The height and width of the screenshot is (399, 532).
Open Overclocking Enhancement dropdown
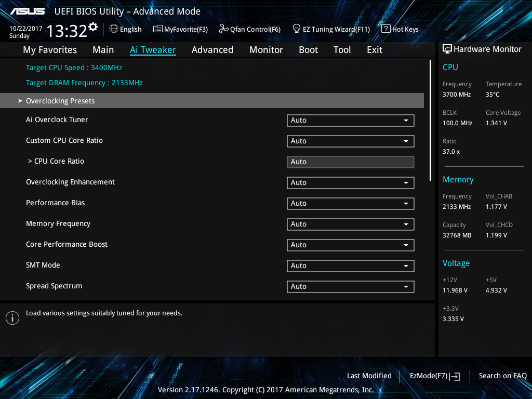(351, 182)
